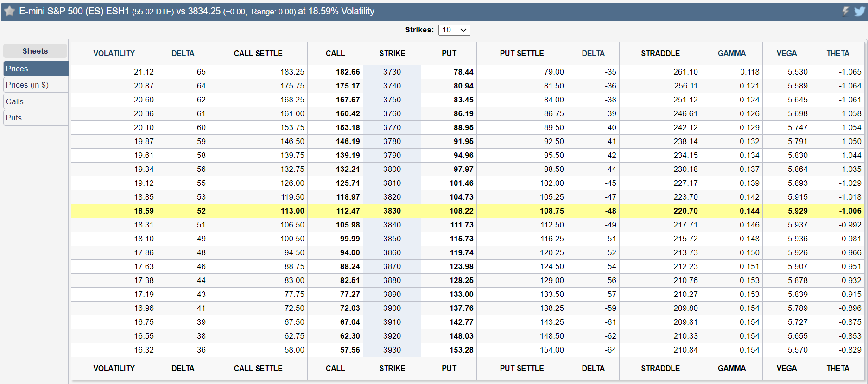
Task: Click strike 3850 cell
Action: [392, 239]
